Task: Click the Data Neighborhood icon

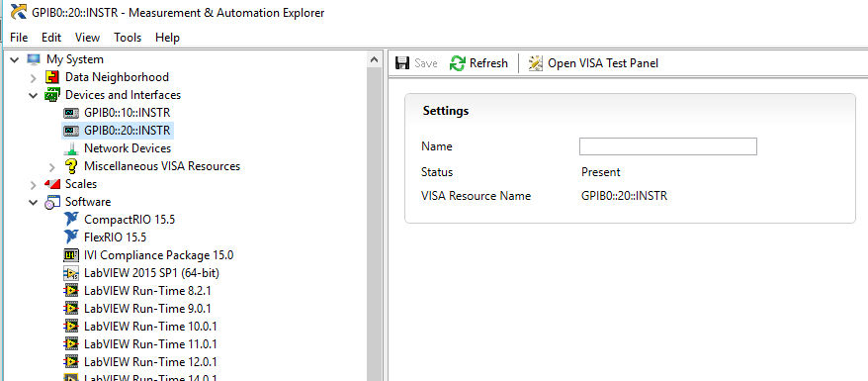Action: coord(52,77)
